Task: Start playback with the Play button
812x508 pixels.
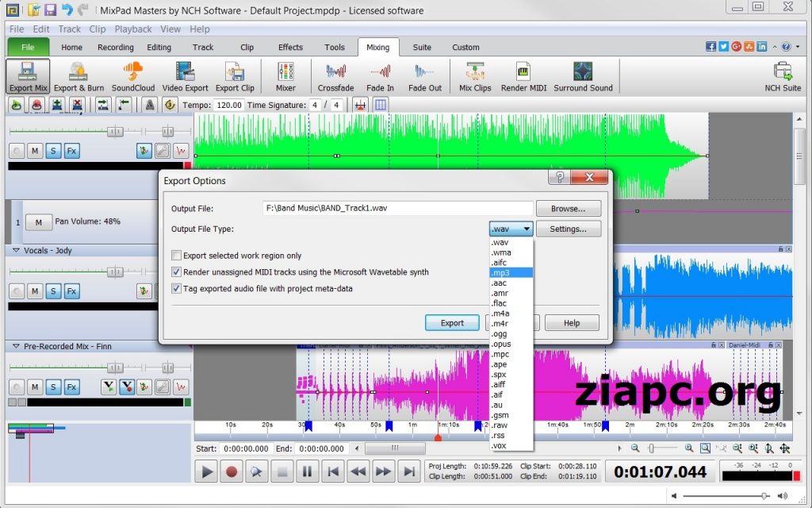Action: (x=207, y=471)
